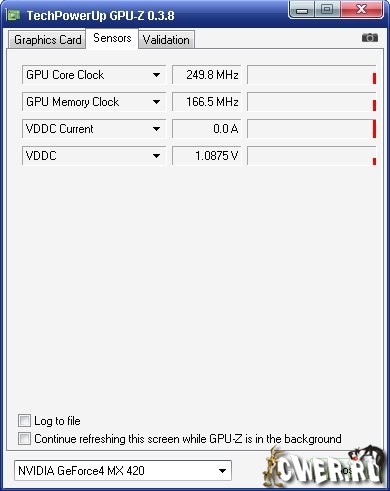The width and height of the screenshot is (390, 491).
Task: Click the 166.5 MHz memory clock value
Action: (x=207, y=102)
